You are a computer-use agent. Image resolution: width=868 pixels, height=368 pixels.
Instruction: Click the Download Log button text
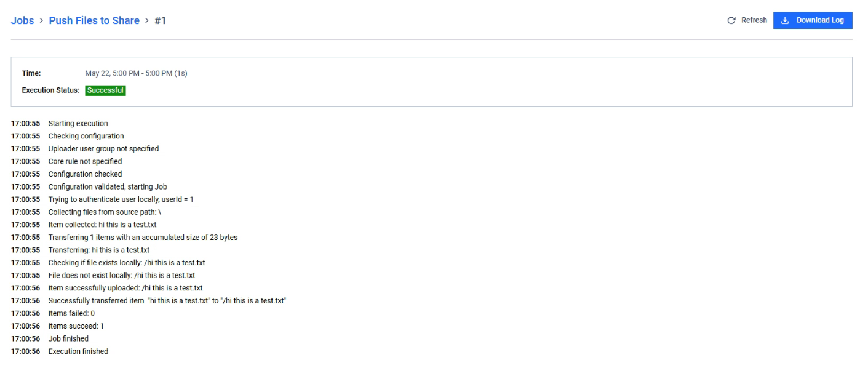pyautogui.click(x=820, y=20)
